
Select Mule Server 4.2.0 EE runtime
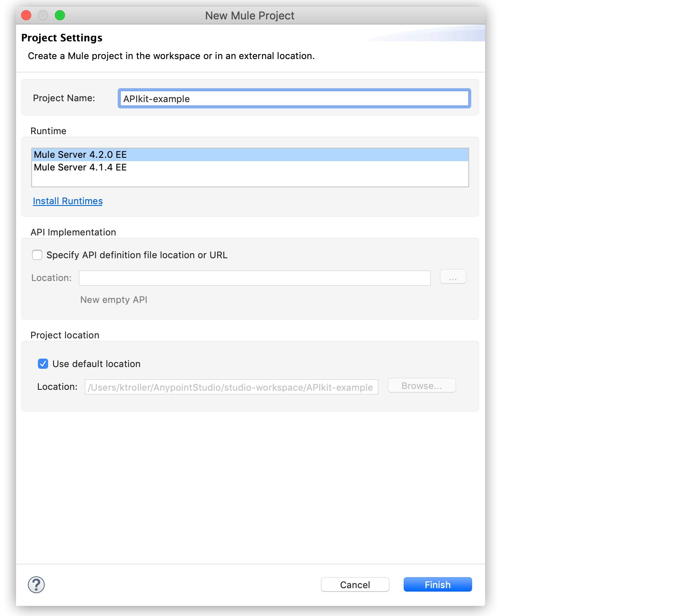point(80,155)
